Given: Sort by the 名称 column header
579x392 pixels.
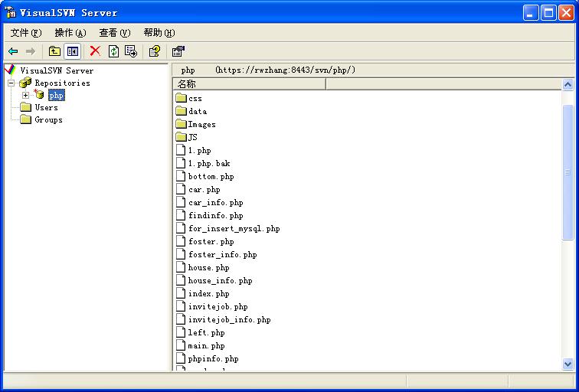Looking at the screenshot, I should tap(249, 83).
